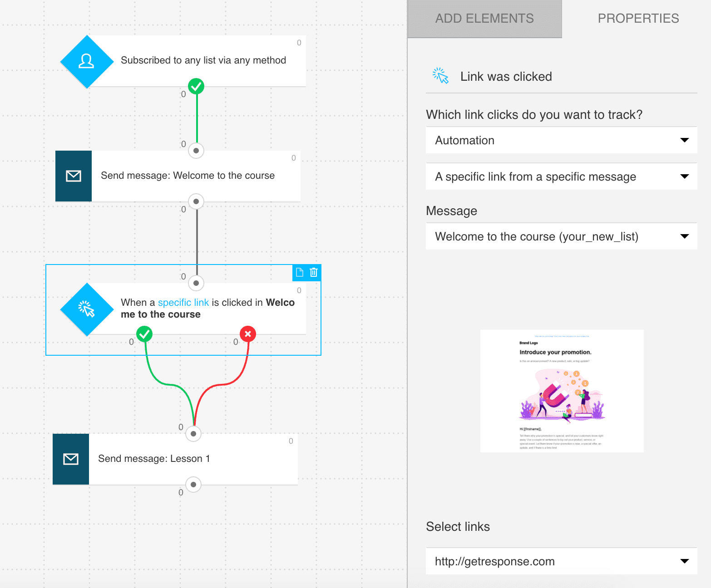
Task: Click the green check connector of link condition
Action: pos(144,334)
